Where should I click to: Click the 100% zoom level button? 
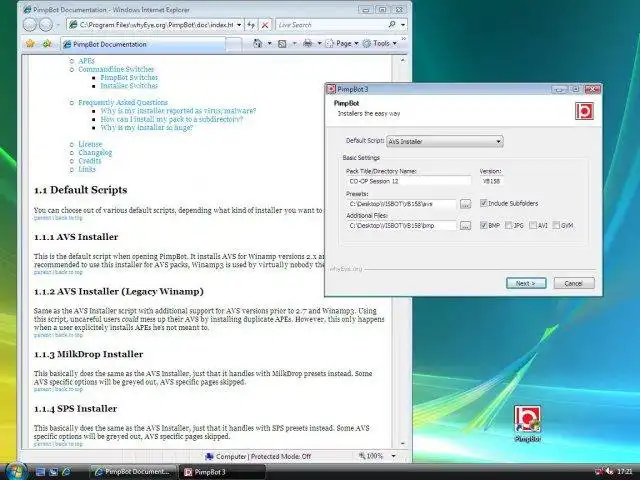pos(371,456)
